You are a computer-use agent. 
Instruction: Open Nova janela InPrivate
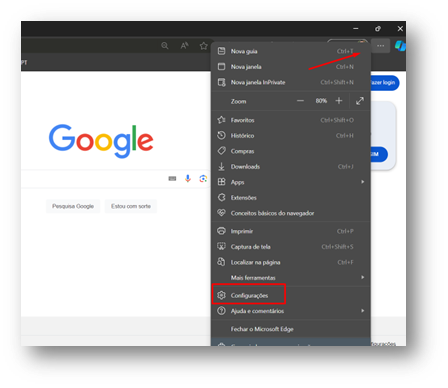click(x=291, y=82)
